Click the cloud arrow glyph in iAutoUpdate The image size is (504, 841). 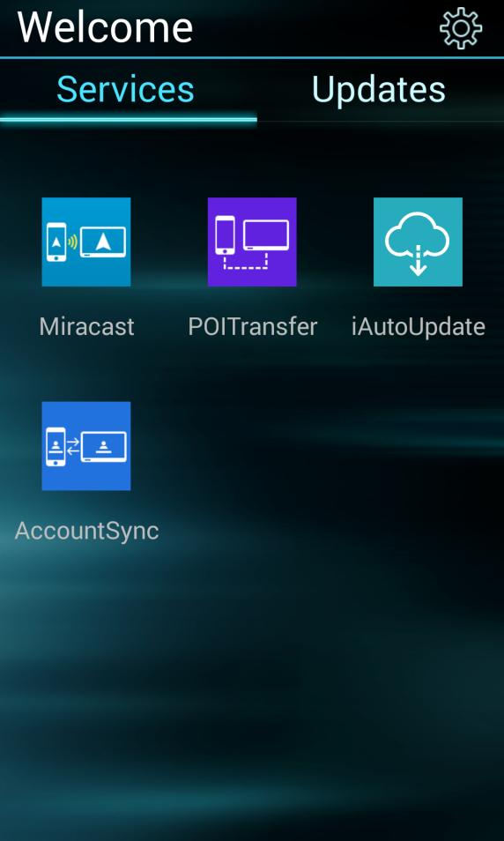[x=418, y=243]
